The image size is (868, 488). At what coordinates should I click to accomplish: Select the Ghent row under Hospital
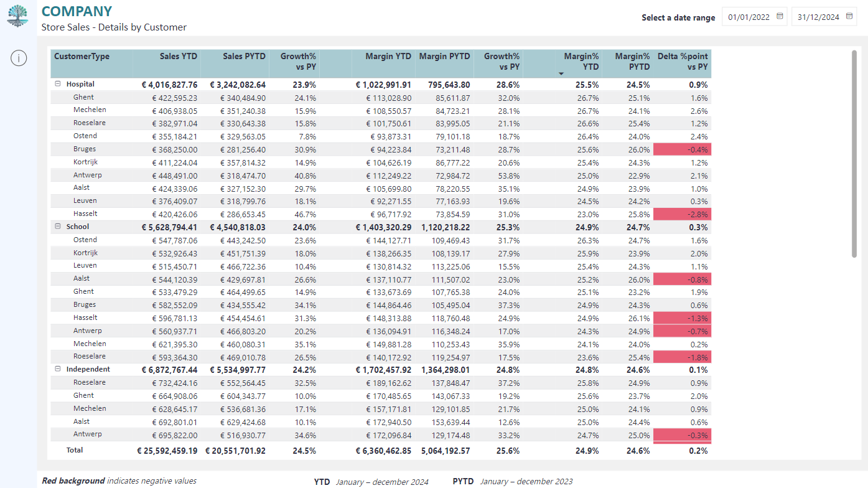[x=380, y=98]
